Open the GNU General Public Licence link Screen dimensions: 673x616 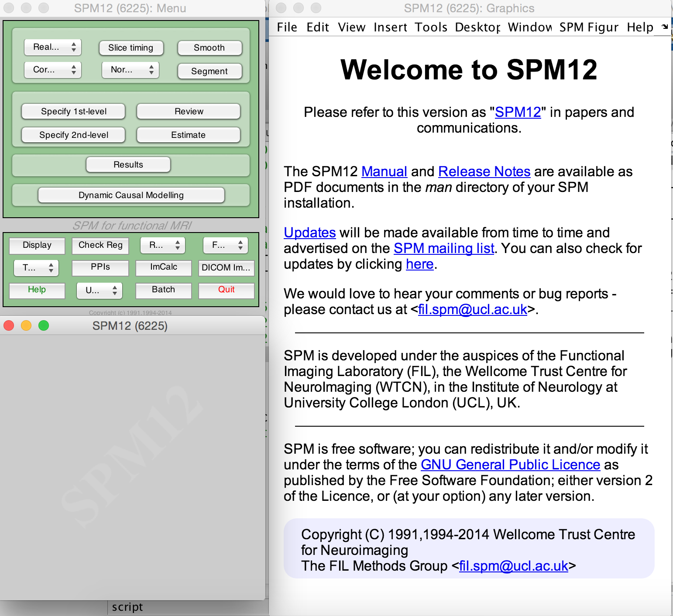(x=511, y=465)
